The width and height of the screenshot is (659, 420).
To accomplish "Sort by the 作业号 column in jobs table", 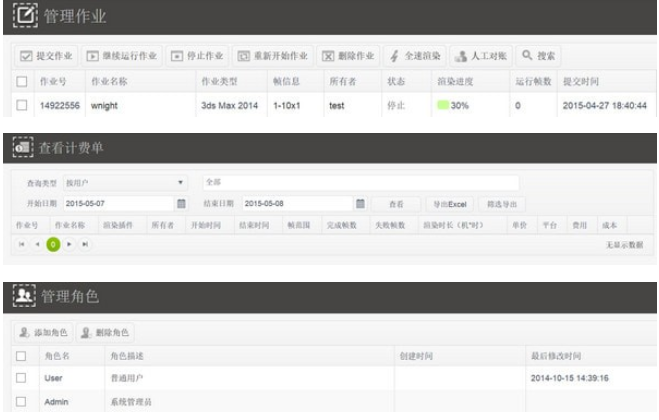I will click(x=53, y=82).
